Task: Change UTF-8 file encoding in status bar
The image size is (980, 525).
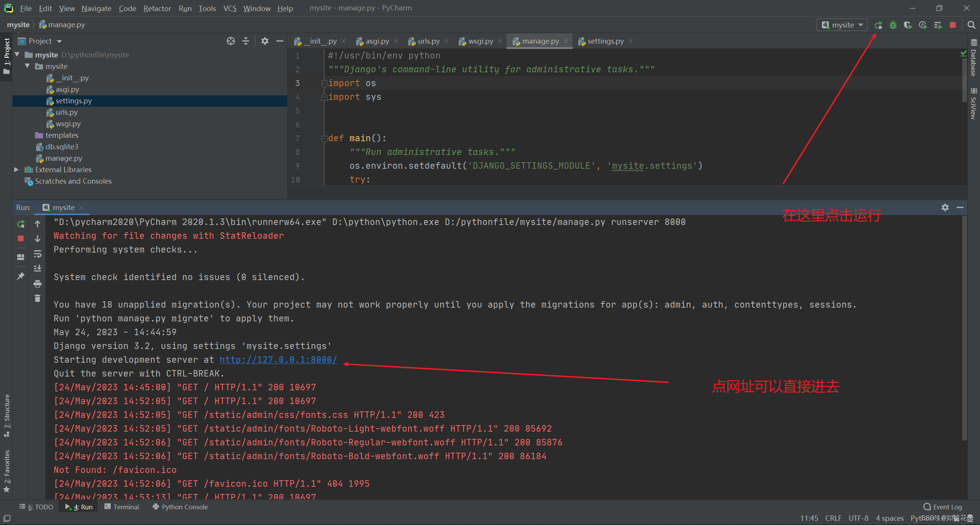Action: (x=859, y=518)
